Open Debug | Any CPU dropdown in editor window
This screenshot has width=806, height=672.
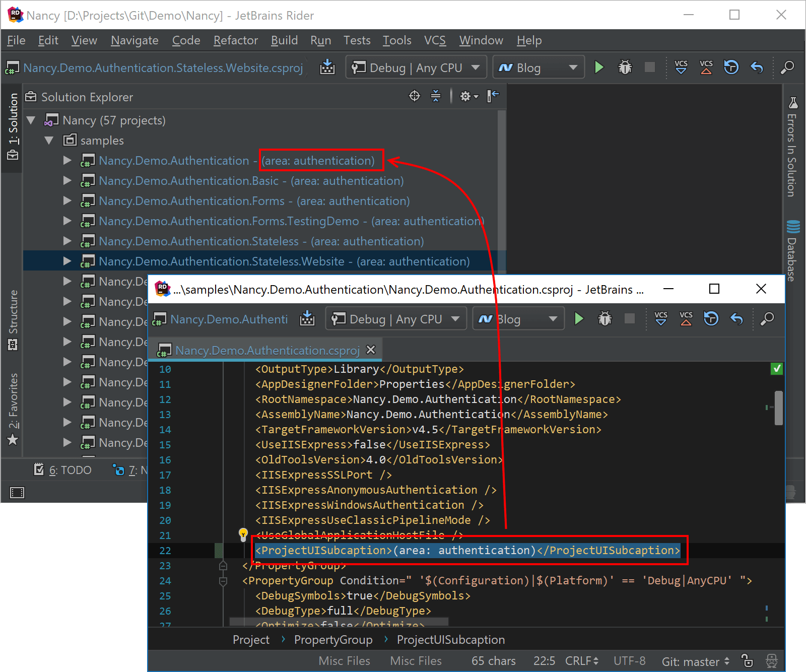coord(396,318)
